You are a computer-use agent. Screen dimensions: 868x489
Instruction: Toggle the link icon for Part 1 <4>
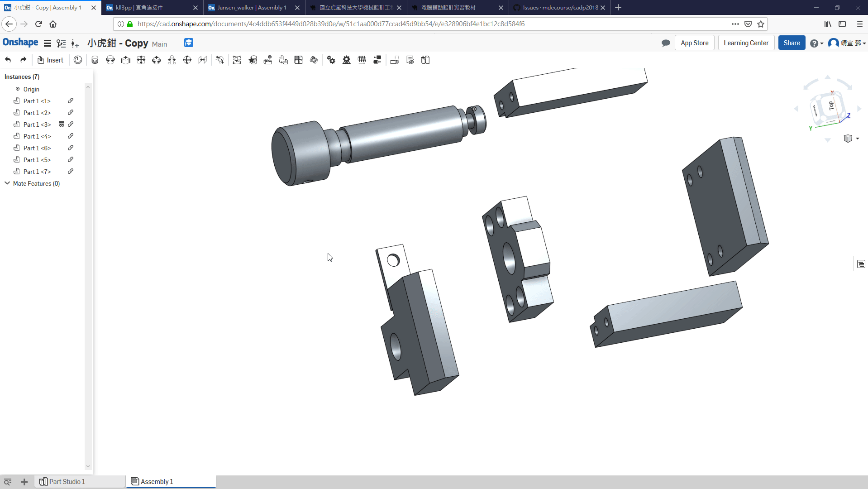coord(71,136)
